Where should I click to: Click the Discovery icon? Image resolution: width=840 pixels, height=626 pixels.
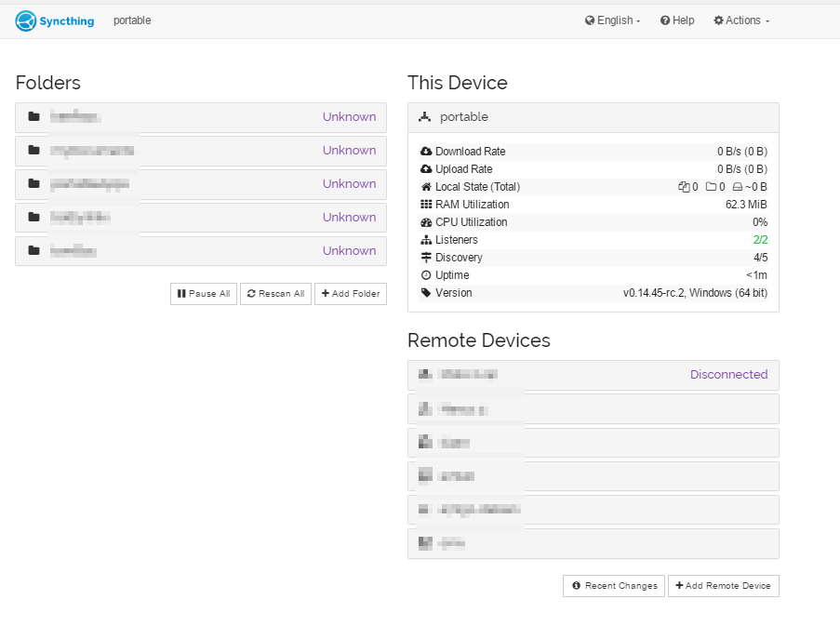click(x=424, y=257)
